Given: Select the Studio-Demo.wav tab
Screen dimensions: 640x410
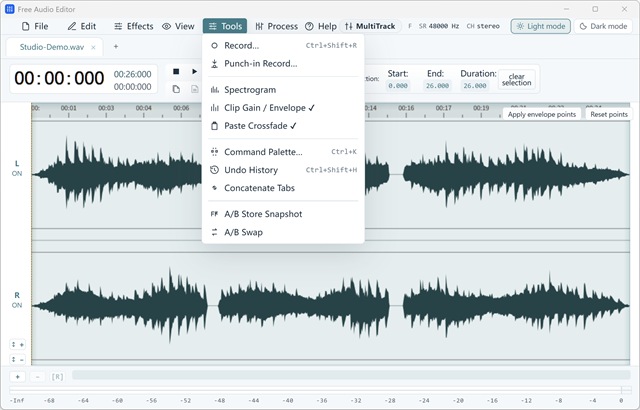Looking at the screenshot, I should [x=52, y=47].
